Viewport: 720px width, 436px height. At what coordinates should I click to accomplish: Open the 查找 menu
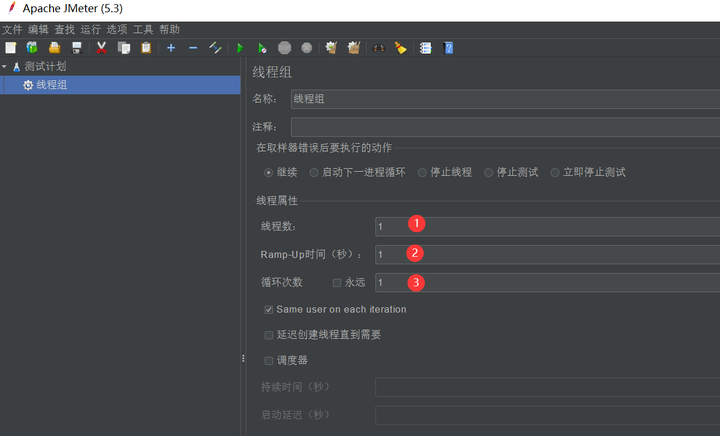point(64,30)
